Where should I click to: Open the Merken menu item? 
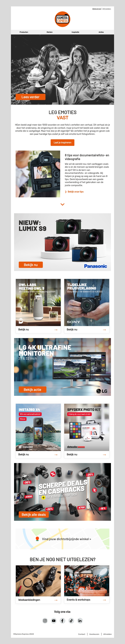[x=50, y=32]
